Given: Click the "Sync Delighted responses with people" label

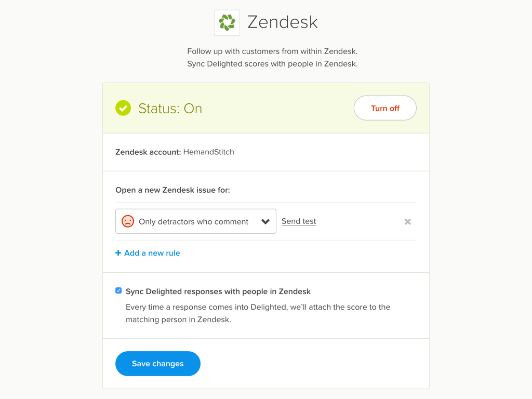Looking at the screenshot, I should (x=218, y=291).
